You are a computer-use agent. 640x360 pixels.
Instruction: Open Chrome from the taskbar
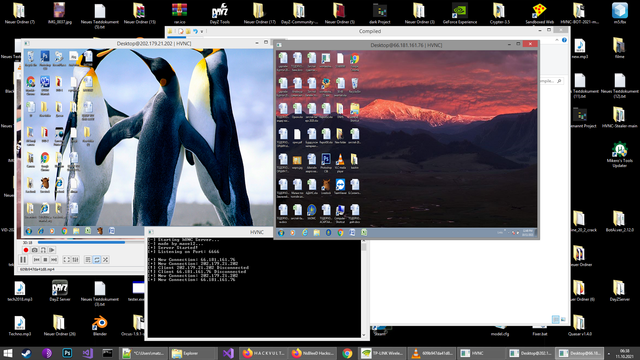pos(347,353)
